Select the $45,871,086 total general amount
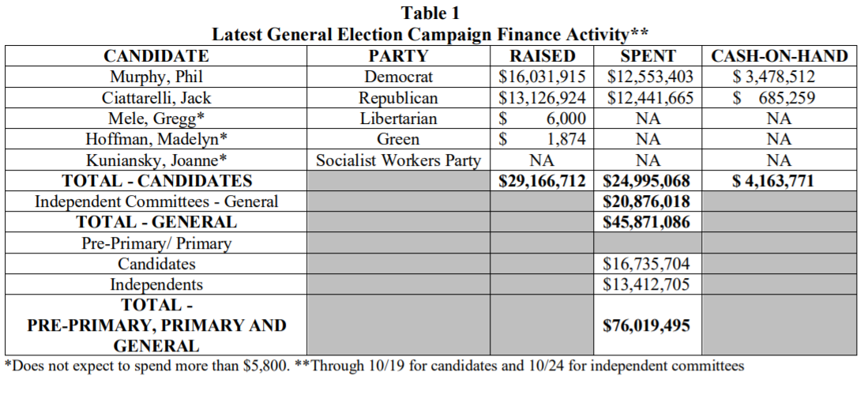 pyautogui.click(x=648, y=222)
